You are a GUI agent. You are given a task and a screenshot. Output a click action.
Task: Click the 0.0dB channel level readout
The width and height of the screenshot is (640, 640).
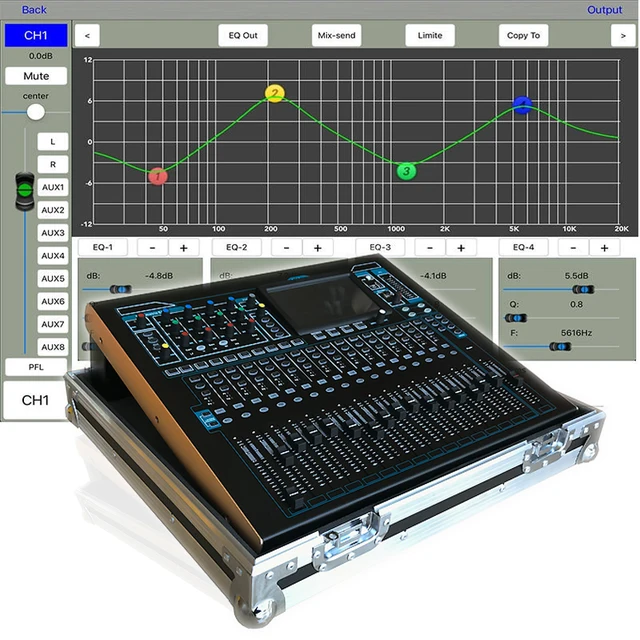[x=40, y=56]
